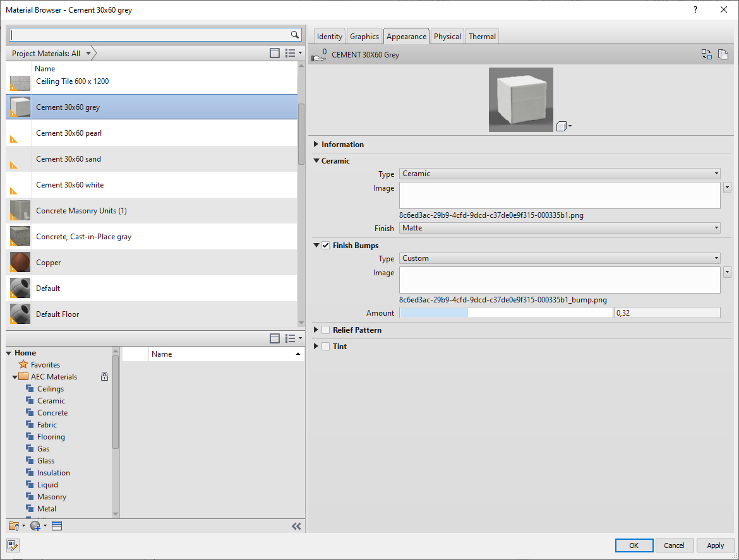Toggle the library panel list view icon
Viewport: 739px width, 560px height.
coord(290,338)
